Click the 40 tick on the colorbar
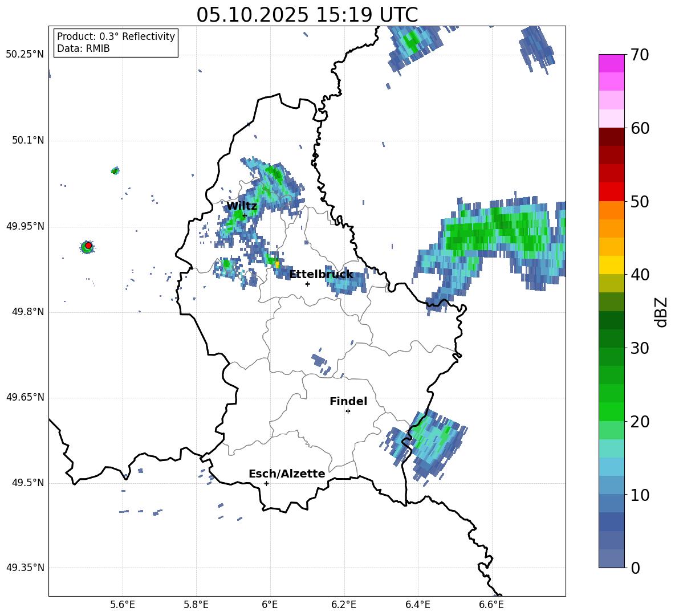Image resolution: width=675 pixels, height=616 pixels. (640, 275)
